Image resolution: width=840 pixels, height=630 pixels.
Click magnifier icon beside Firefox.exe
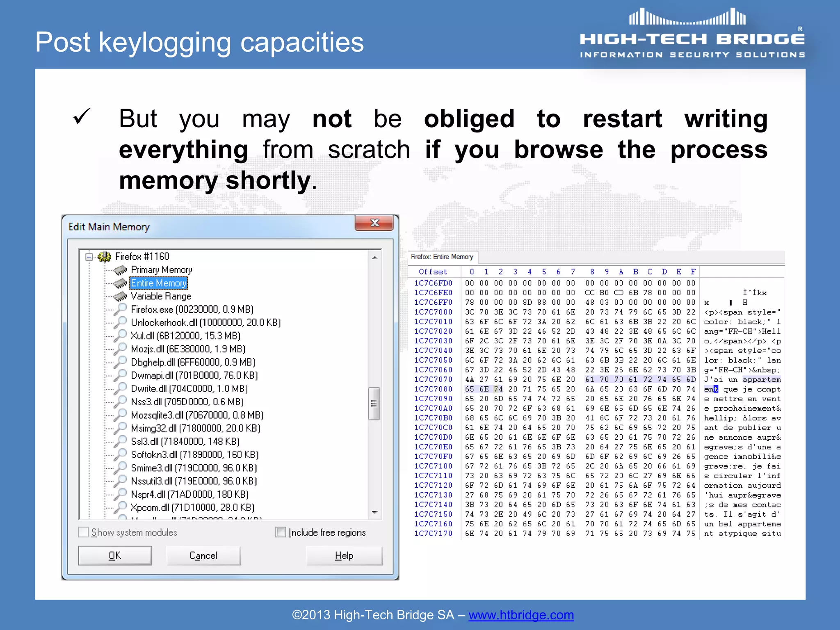click(120, 309)
